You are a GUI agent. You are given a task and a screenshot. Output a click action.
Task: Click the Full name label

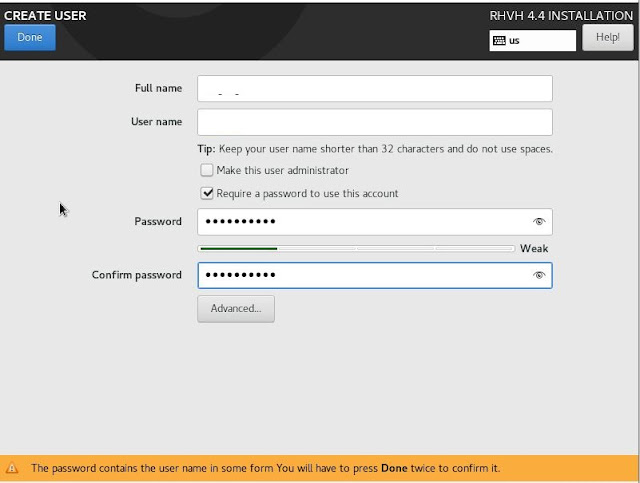(158, 88)
